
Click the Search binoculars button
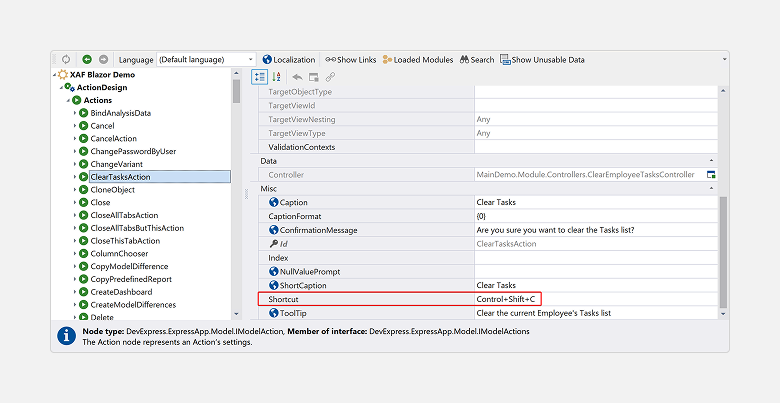coord(476,60)
